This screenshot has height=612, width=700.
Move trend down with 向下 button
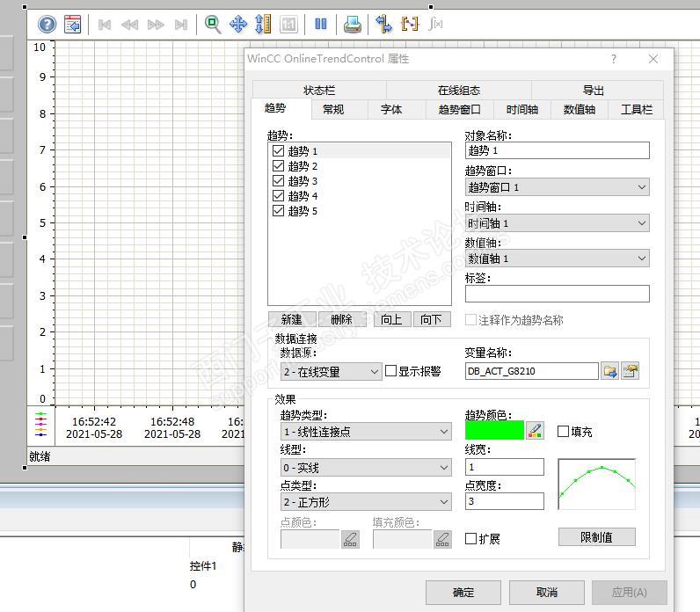[x=432, y=319]
